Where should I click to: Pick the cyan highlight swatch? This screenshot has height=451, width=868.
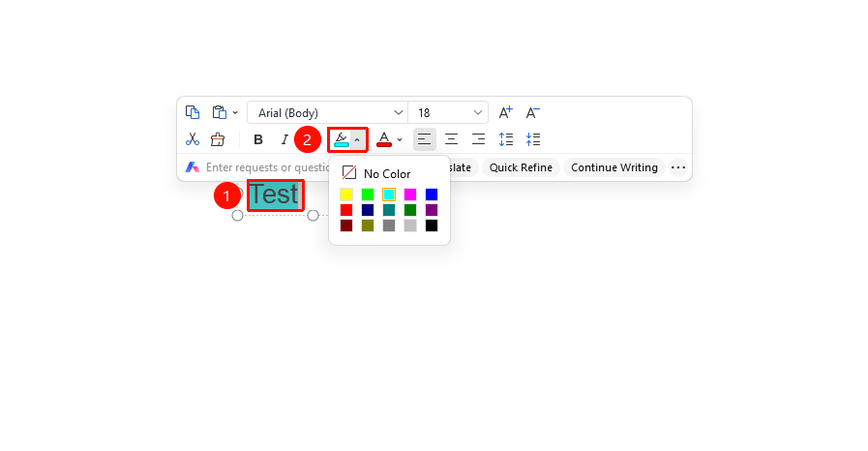coord(389,195)
